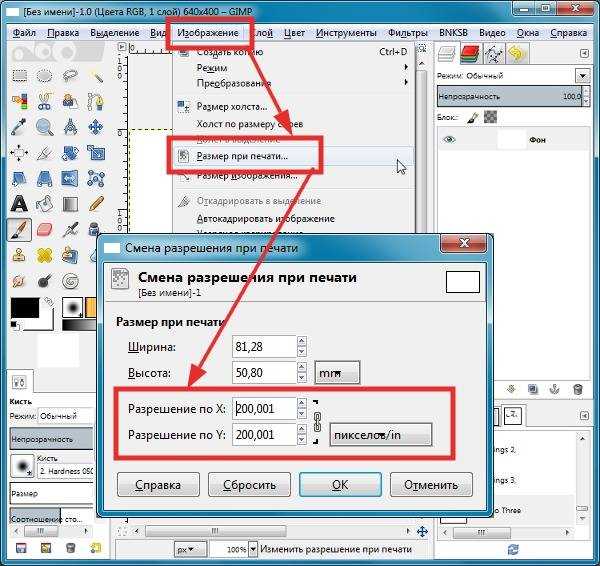Select the Flip tool

tap(70, 178)
